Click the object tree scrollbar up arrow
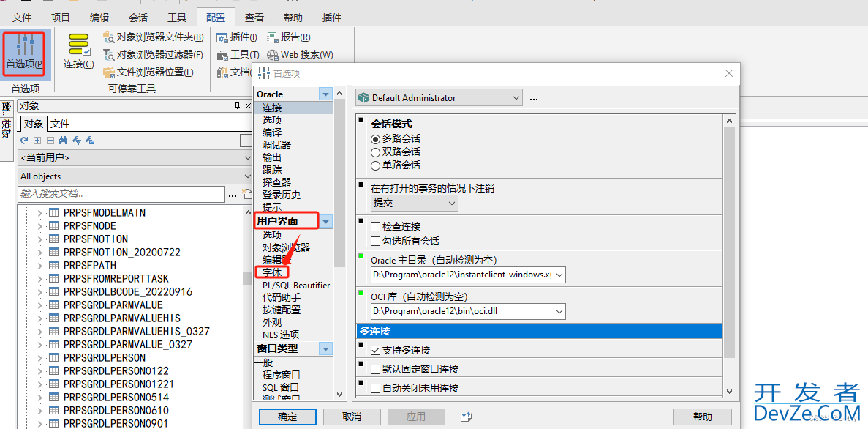The image size is (868, 429). point(247,211)
